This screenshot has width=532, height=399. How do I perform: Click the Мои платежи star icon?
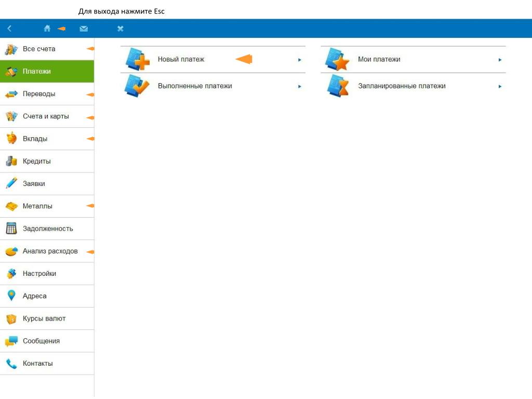337,59
